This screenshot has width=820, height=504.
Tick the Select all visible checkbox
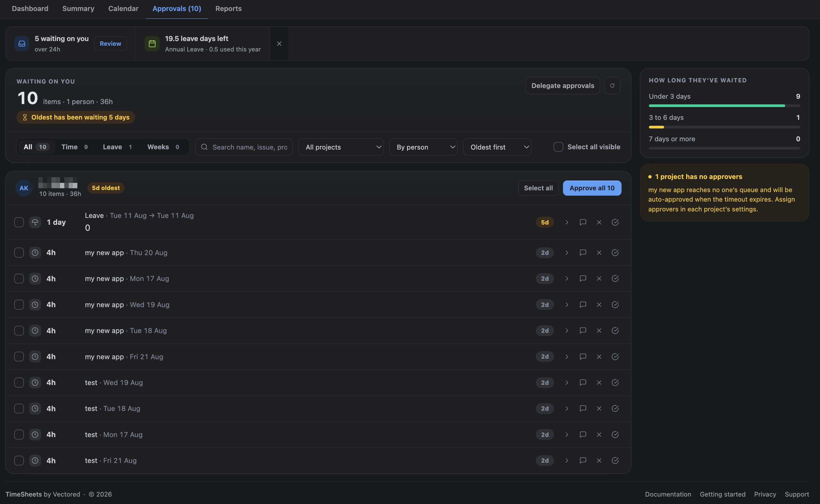coord(558,147)
